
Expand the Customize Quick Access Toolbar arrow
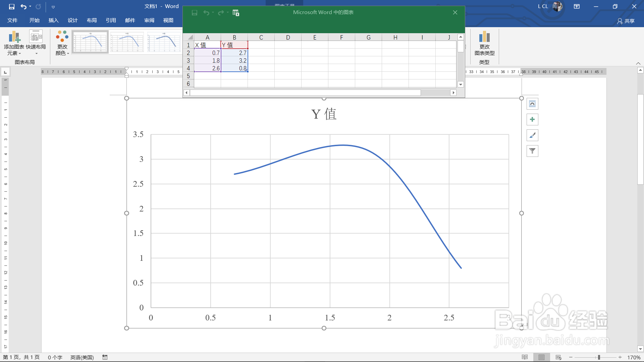(x=53, y=7)
